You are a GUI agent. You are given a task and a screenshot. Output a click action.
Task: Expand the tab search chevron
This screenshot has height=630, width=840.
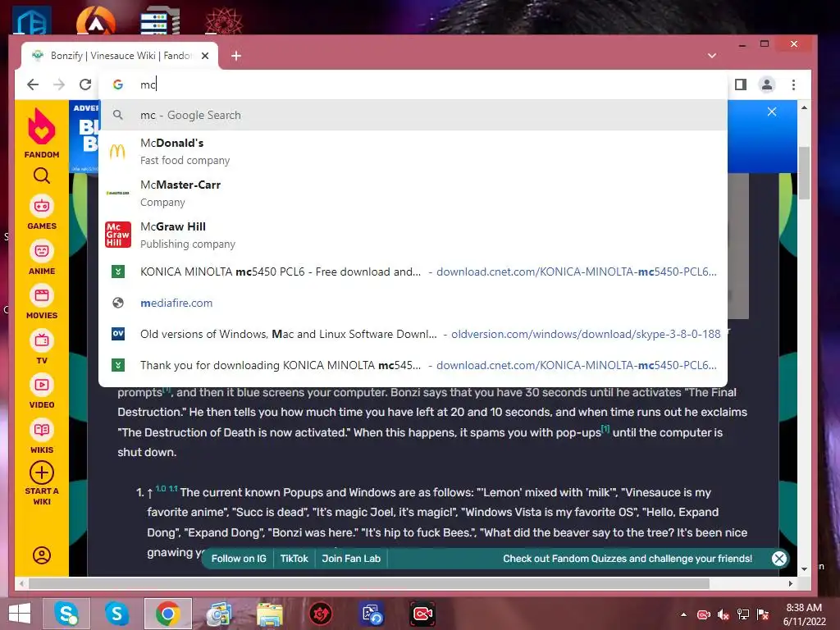712,56
